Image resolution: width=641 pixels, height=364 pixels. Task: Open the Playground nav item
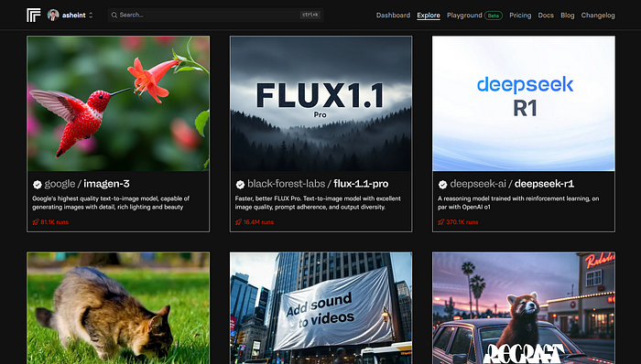(x=464, y=16)
